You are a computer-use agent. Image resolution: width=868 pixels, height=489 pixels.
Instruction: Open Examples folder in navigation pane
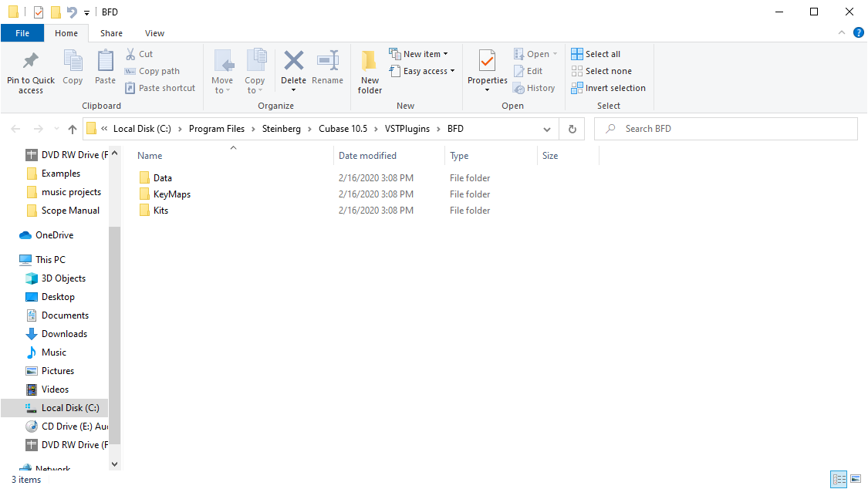(53, 174)
